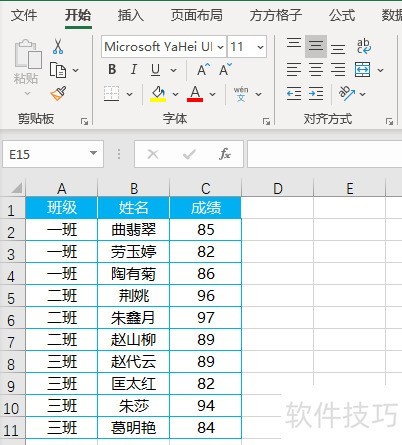Open borders dropdown arrow
Screen dimensions: 402x445
[x=129, y=94]
